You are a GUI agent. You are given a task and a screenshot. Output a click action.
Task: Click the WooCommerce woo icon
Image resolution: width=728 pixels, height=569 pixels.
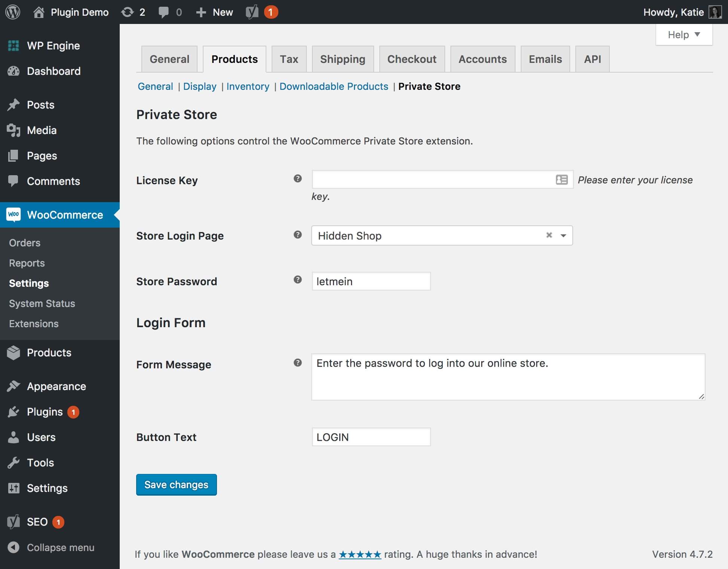tap(13, 214)
